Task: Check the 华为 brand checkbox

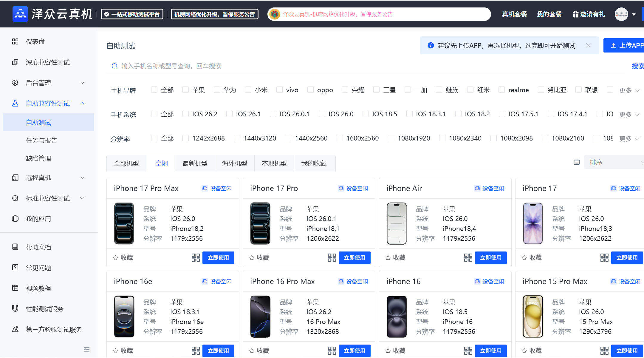Action: coord(217,90)
